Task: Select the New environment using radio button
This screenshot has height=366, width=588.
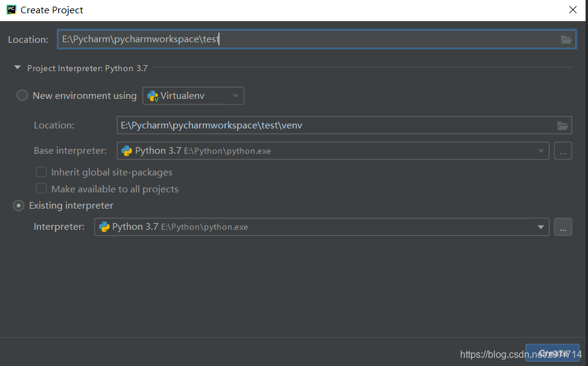Action: tap(22, 95)
